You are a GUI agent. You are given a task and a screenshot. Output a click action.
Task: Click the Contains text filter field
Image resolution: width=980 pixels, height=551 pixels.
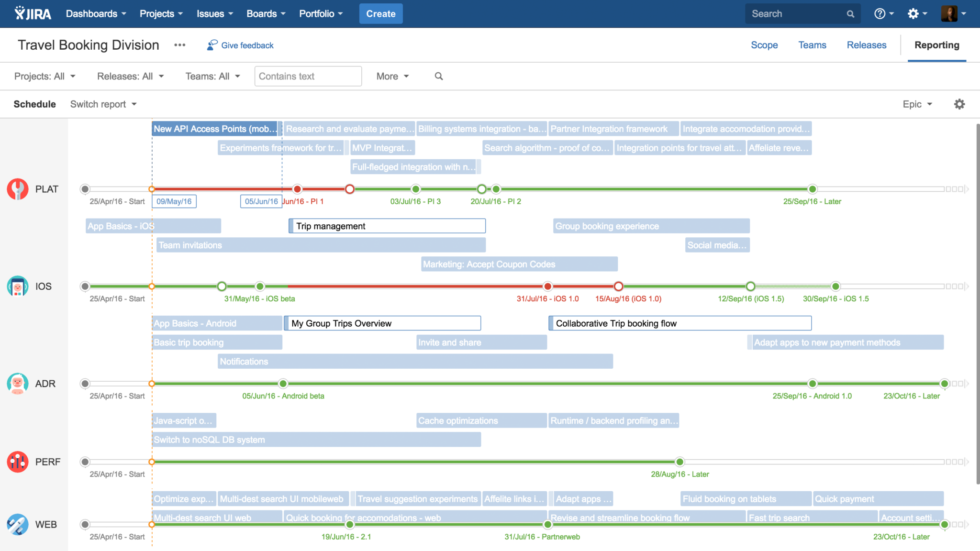pos(308,77)
